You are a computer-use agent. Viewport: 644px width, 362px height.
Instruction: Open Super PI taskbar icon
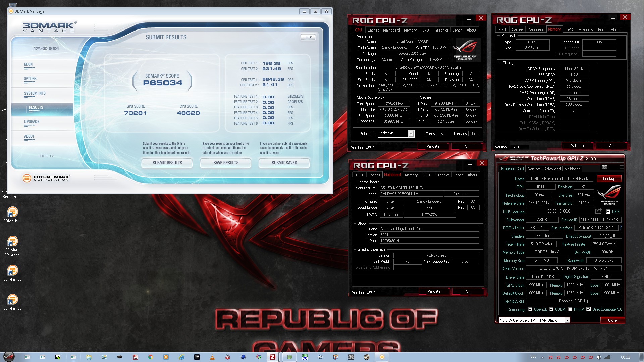tap(305, 357)
